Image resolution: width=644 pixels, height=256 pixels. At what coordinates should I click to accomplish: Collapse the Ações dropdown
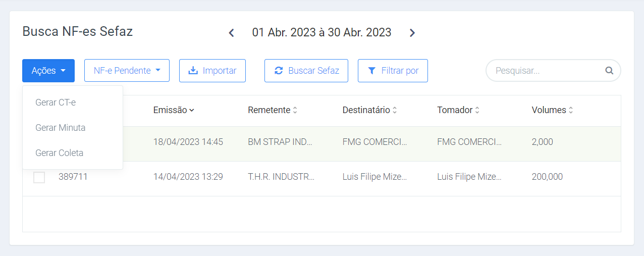[x=48, y=71]
